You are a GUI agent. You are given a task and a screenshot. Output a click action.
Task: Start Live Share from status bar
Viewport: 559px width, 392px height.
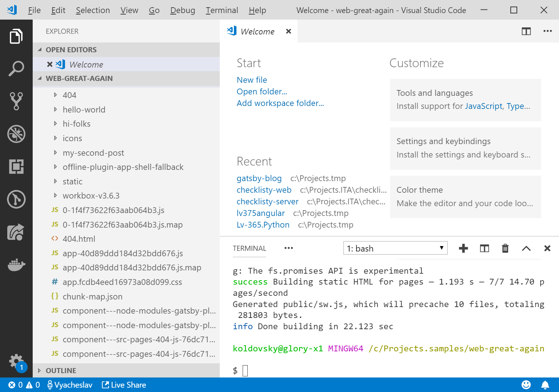tap(124, 385)
